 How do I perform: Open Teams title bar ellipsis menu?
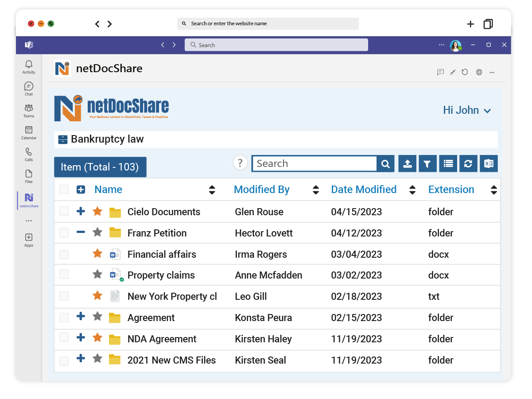[x=441, y=45]
